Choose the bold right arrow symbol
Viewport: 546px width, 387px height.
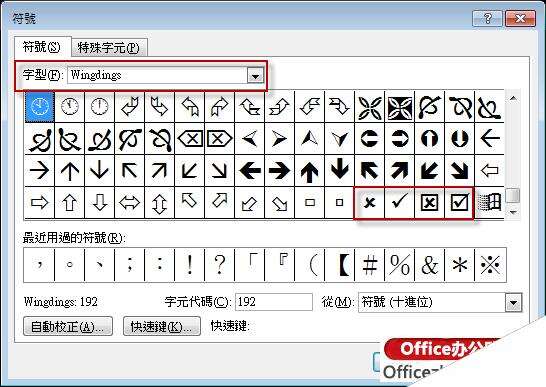tap(280, 171)
